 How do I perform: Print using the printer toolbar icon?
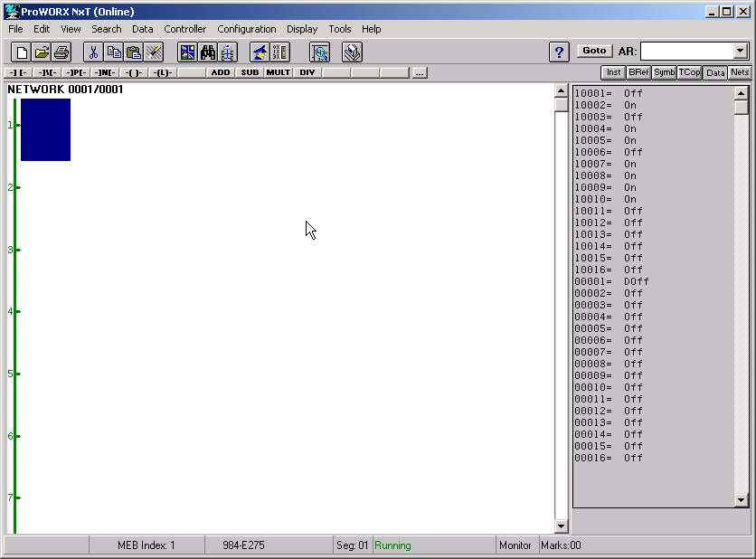(x=61, y=52)
